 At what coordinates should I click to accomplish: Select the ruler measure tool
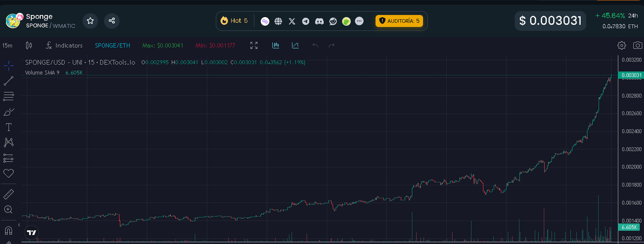(9, 194)
